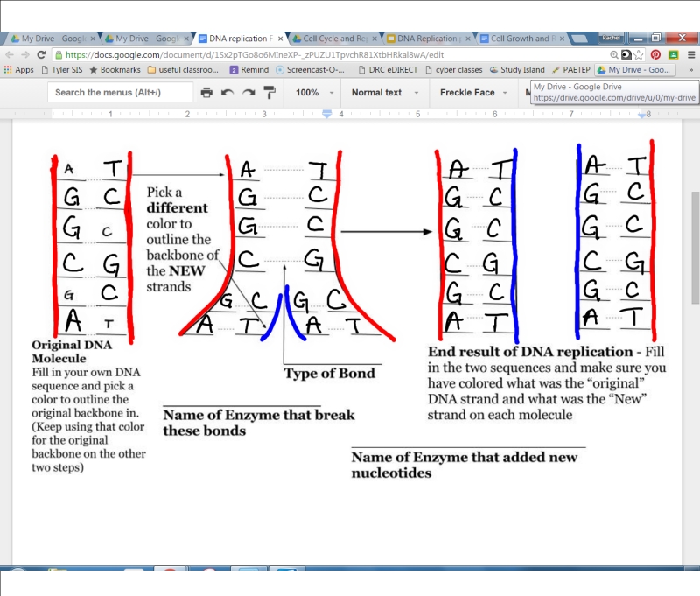Image resolution: width=700 pixels, height=596 pixels.
Task: Click the Pinterest extension icon
Action: point(655,54)
